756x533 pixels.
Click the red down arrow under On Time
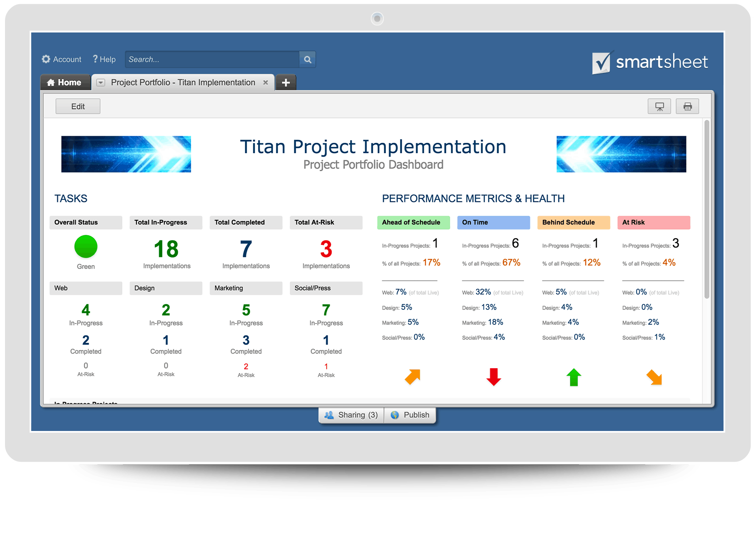(494, 377)
